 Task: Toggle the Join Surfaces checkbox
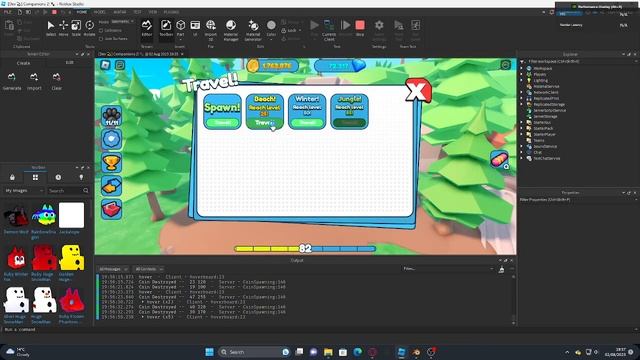tap(101, 39)
